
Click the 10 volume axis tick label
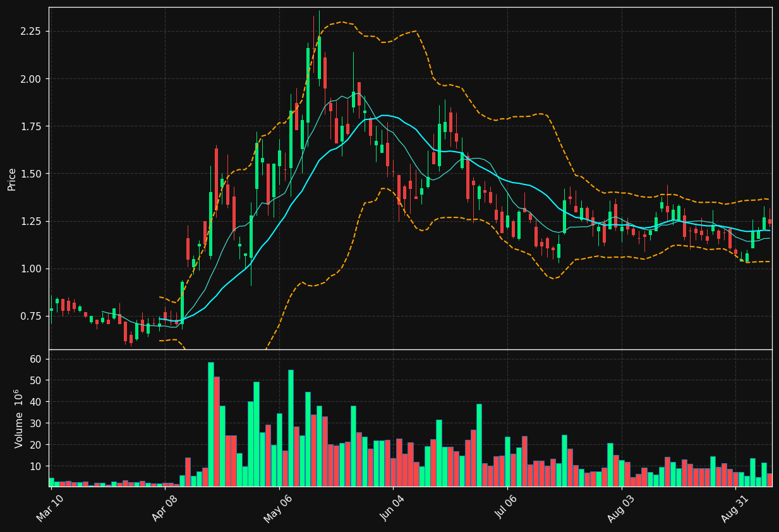pos(35,466)
